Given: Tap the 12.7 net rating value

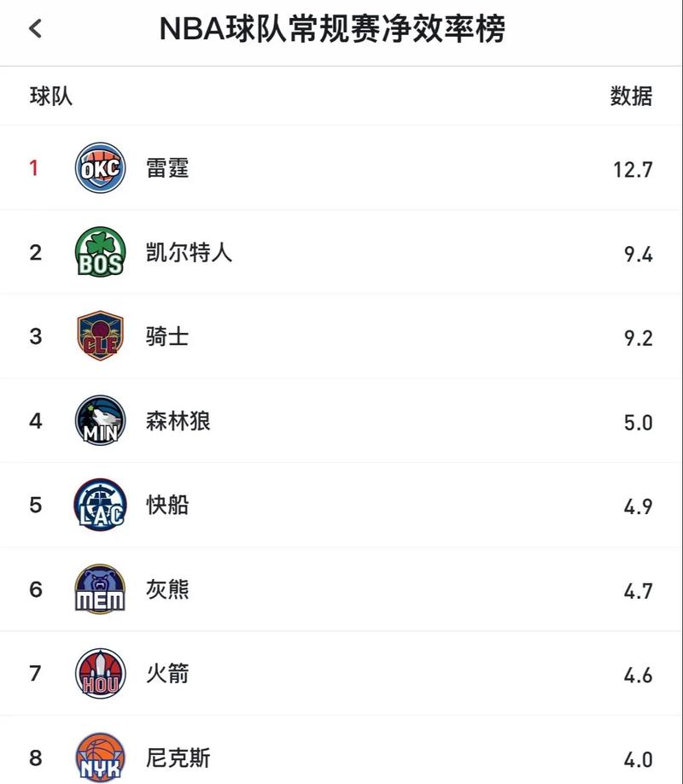Looking at the screenshot, I should click(633, 169).
